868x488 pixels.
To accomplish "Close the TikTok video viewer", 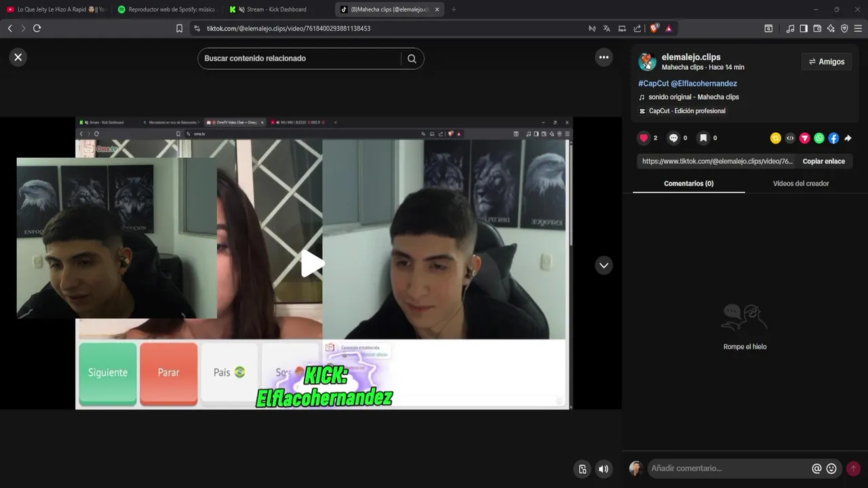I will point(18,58).
